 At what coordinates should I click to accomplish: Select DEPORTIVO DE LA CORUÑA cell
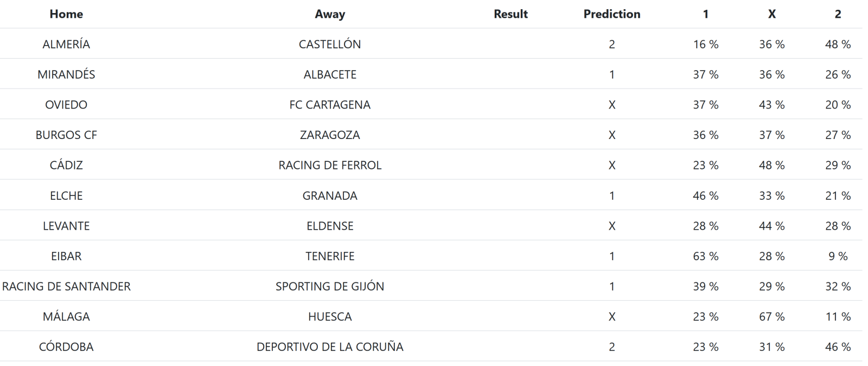pyautogui.click(x=330, y=347)
